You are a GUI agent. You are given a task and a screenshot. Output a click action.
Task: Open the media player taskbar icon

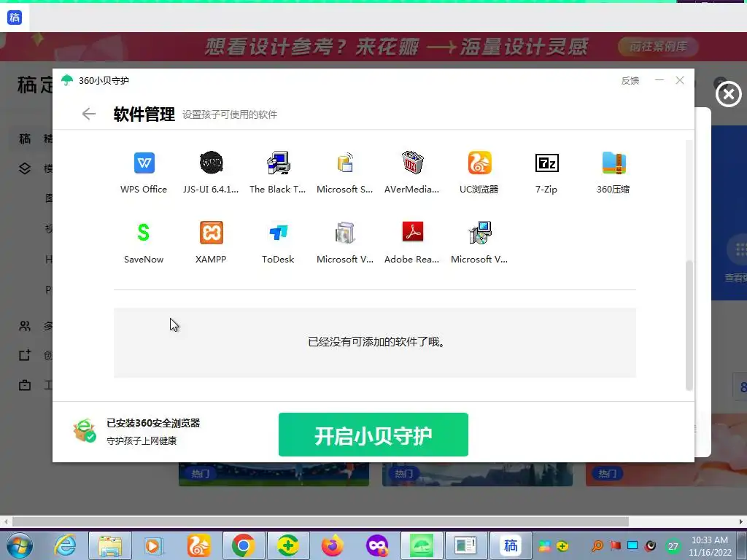153,545
